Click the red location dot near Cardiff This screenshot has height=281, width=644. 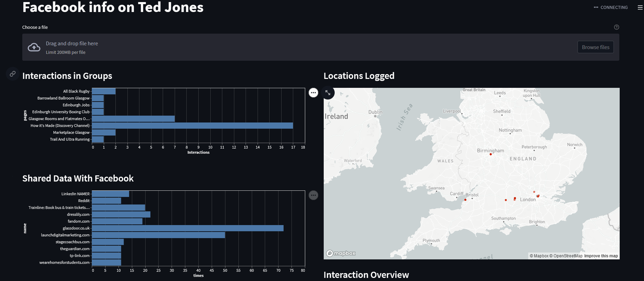click(x=465, y=200)
